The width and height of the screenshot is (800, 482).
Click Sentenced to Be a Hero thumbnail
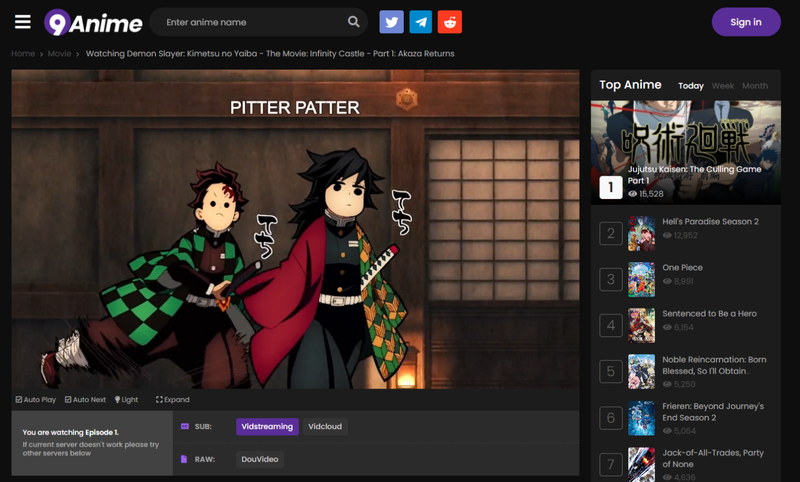pos(641,325)
